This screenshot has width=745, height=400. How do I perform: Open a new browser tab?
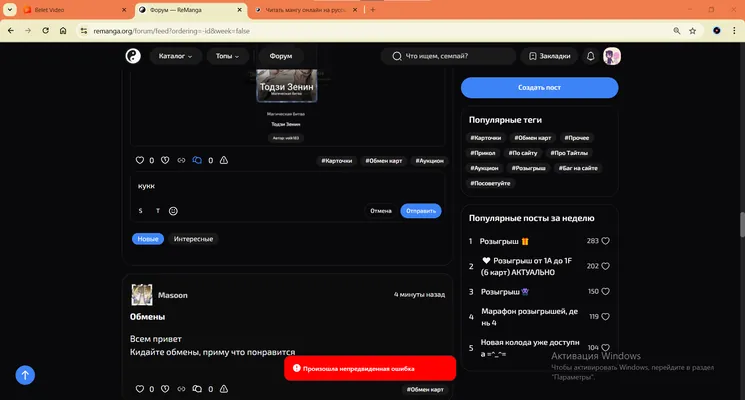(x=372, y=10)
